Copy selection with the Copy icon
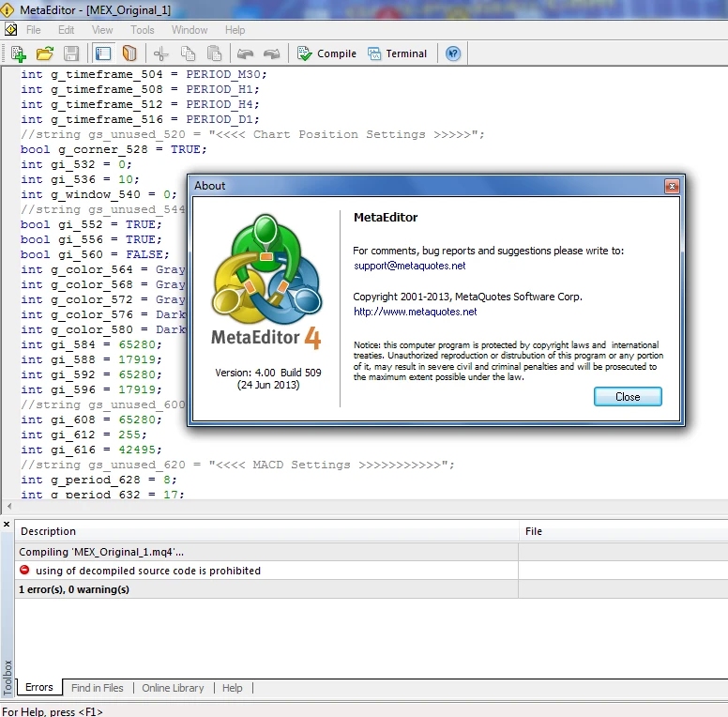728x717 pixels. [188, 53]
